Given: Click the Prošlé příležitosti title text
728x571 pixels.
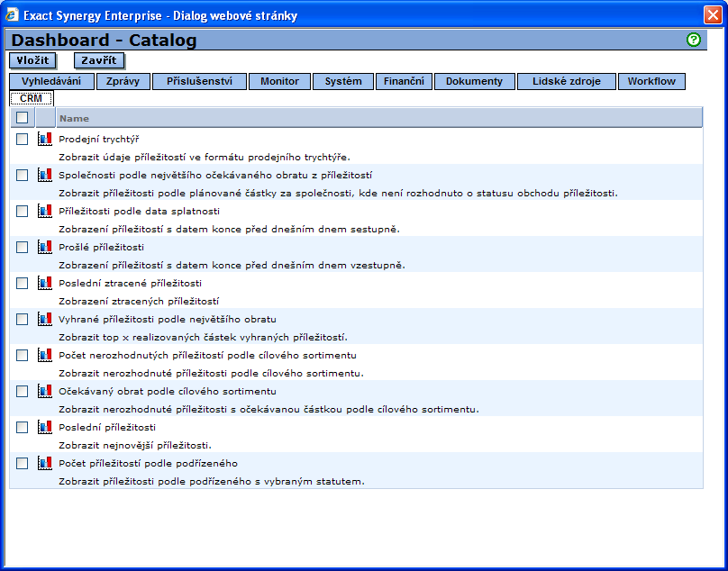Looking at the screenshot, I should coord(101,247).
